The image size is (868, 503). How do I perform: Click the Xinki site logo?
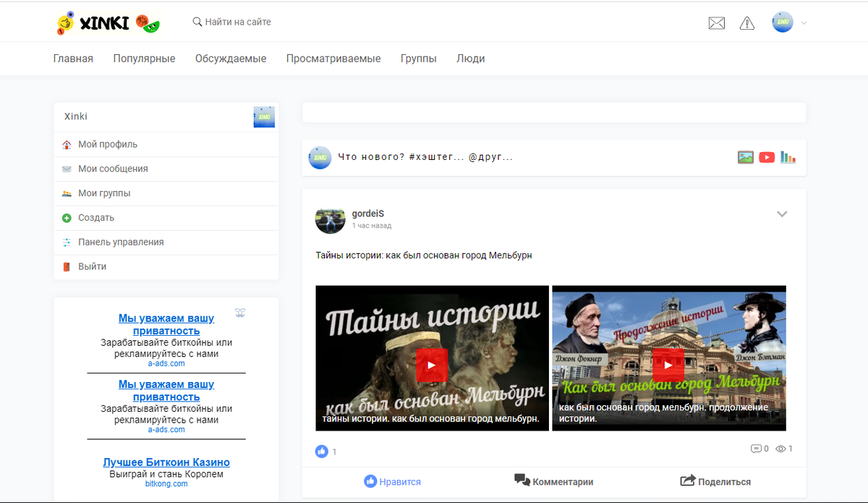(x=106, y=22)
